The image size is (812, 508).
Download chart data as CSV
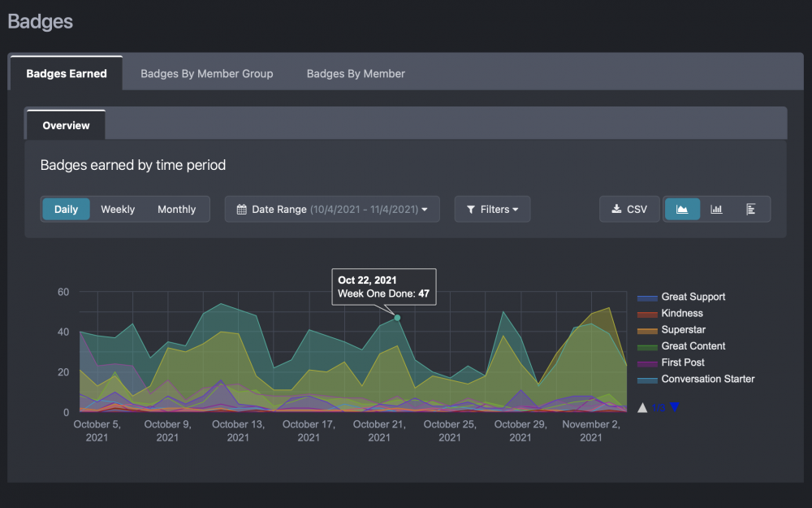pyautogui.click(x=629, y=209)
